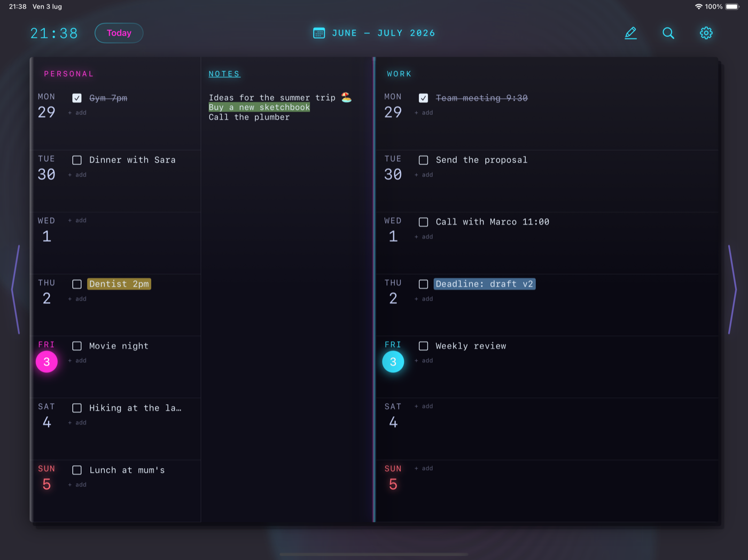Open the NOTES heading link
Screen dimensions: 748x560
tap(224, 74)
